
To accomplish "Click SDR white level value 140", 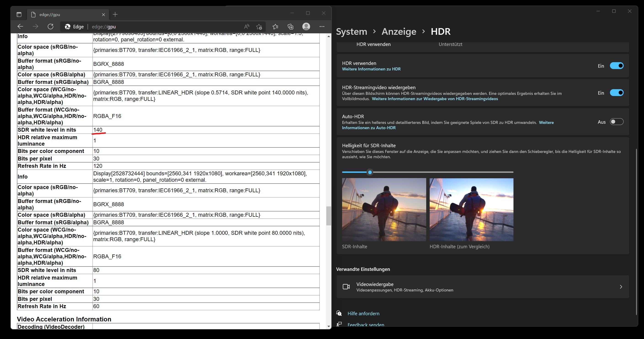I will tap(98, 130).
